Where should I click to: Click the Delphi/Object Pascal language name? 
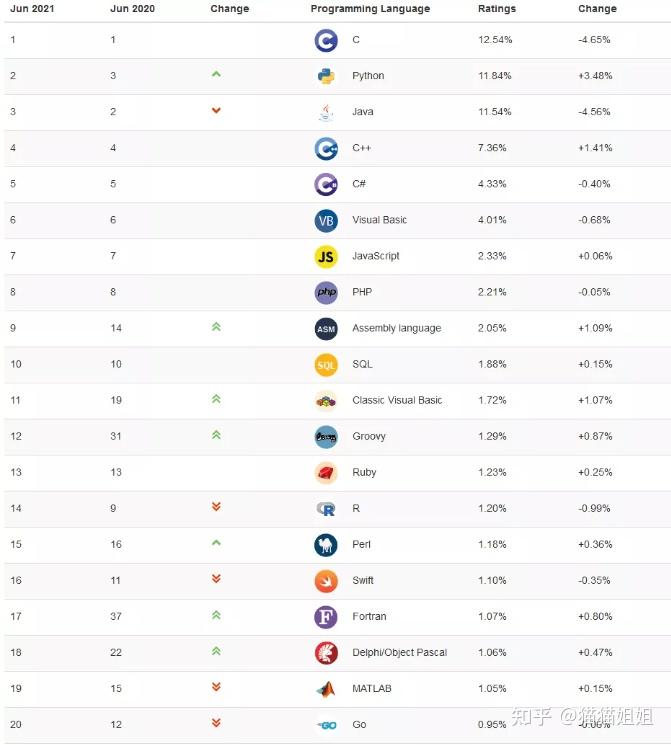point(399,652)
